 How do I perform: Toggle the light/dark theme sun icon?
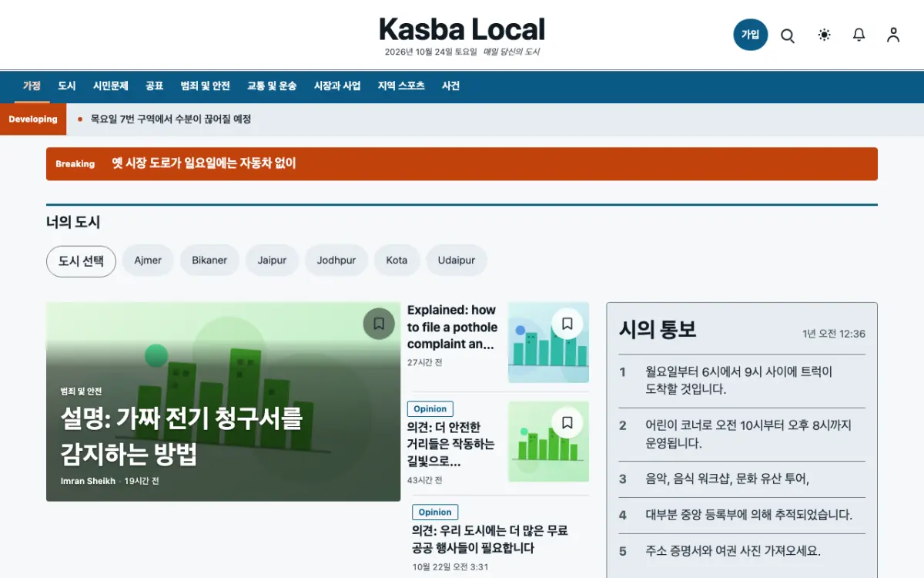825,35
